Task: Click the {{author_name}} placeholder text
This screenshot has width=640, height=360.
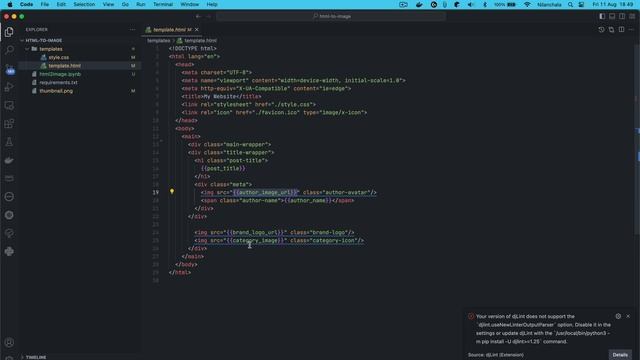Action: click(x=308, y=200)
